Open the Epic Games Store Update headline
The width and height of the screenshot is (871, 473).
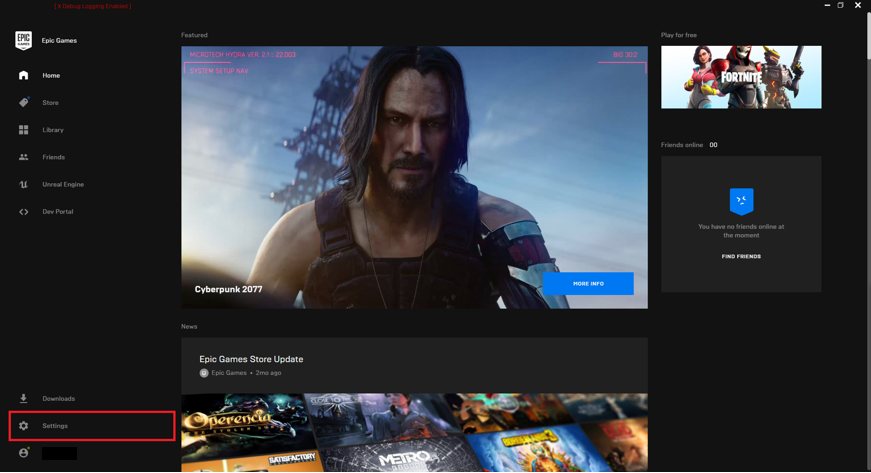pos(251,359)
